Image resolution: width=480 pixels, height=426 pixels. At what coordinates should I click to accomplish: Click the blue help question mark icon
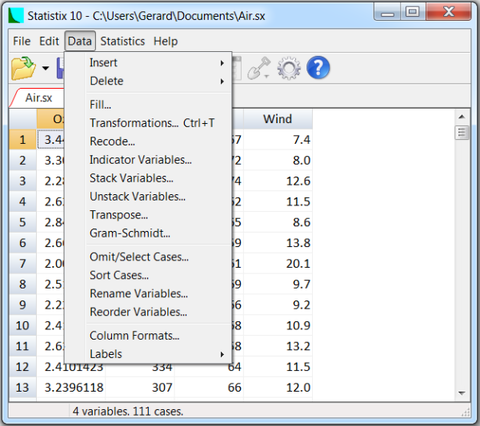[318, 68]
